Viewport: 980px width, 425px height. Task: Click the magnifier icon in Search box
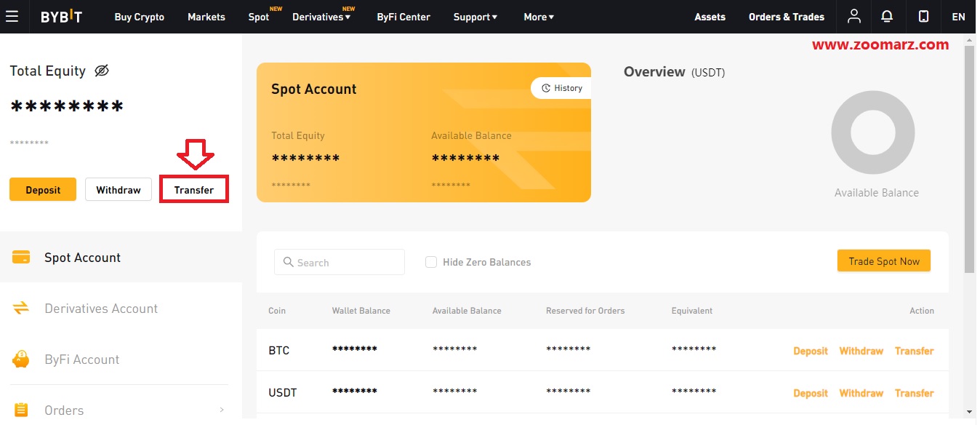pos(289,262)
